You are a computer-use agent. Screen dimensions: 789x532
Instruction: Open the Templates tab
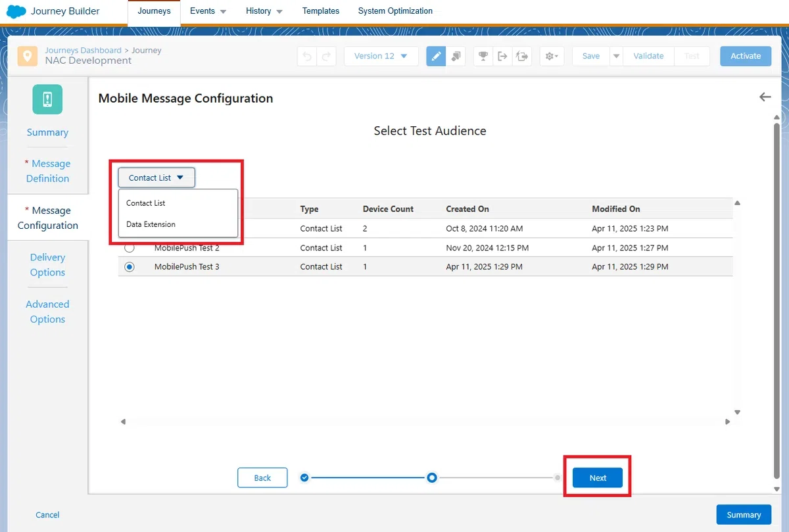pos(321,11)
